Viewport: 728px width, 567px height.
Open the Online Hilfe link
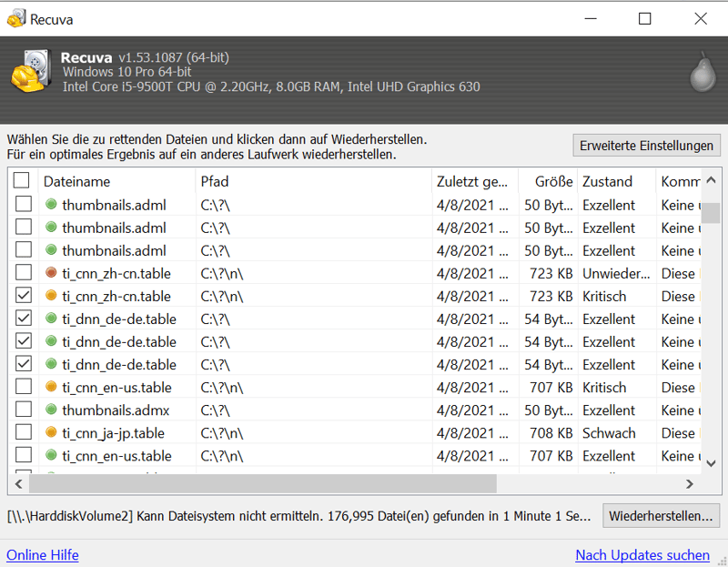point(43,555)
